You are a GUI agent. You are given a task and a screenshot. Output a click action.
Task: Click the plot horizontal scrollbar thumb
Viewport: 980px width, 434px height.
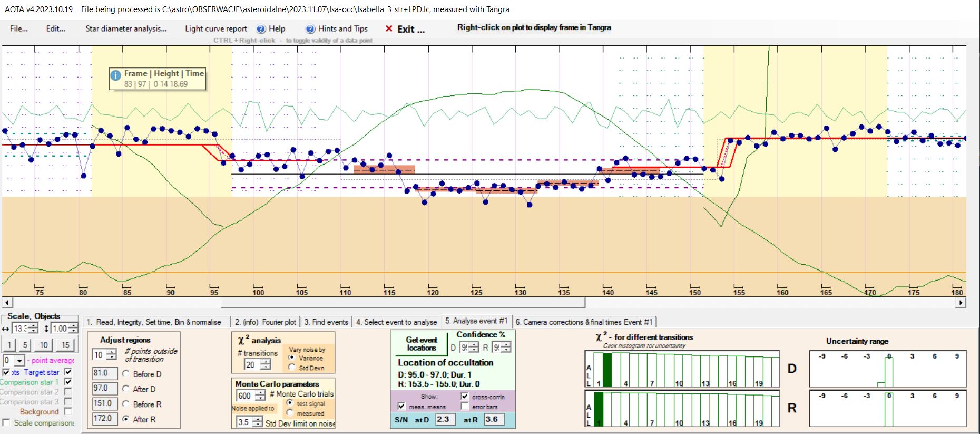coord(403,303)
